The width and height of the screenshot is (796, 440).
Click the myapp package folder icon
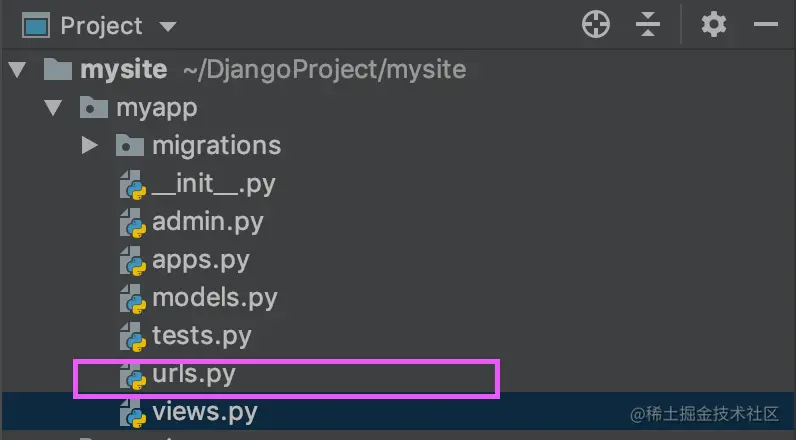pos(93,107)
